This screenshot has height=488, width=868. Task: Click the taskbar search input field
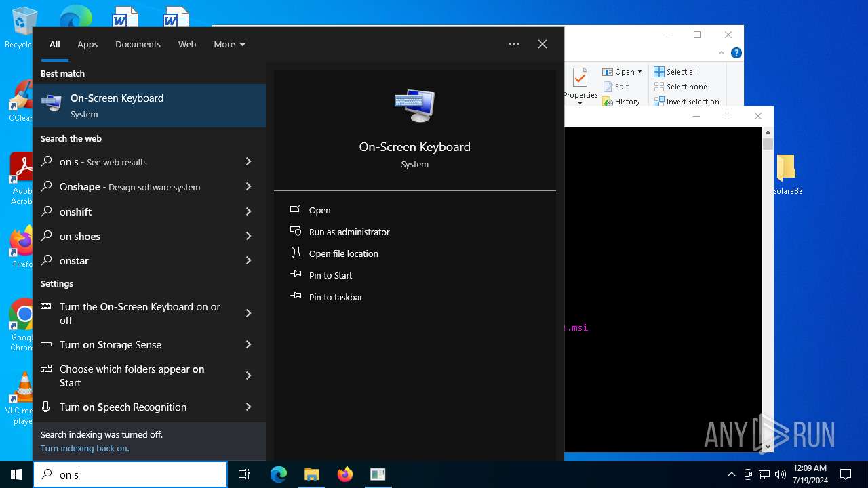pyautogui.click(x=130, y=474)
